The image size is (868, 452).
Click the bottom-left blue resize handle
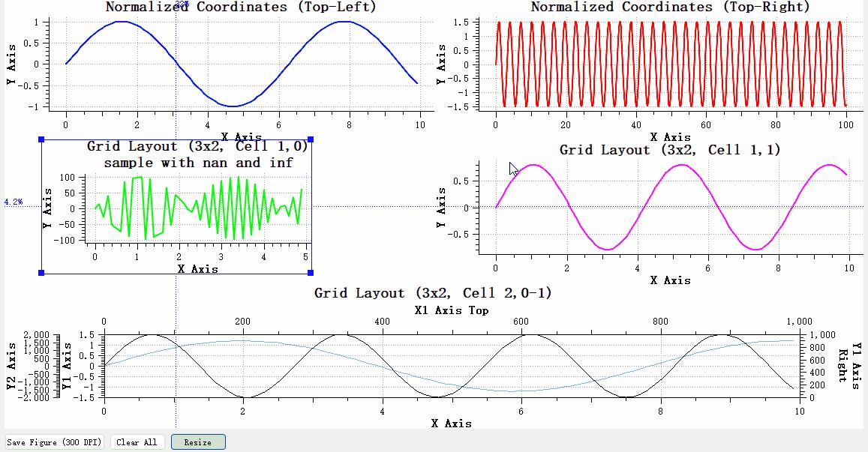(x=41, y=273)
